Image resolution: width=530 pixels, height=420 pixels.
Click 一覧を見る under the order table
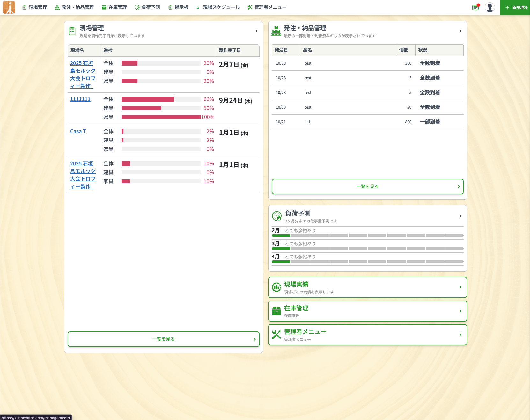click(x=367, y=186)
